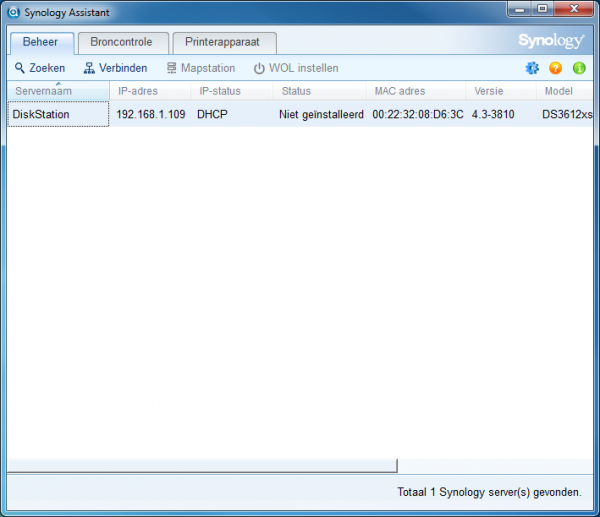Viewport: 600px width, 517px height.
Task: Sort by the Status column header
Action: 319,91
